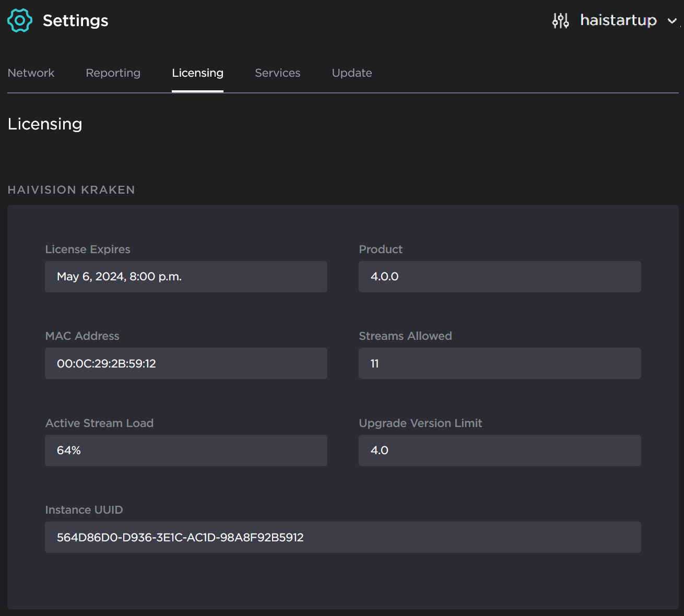
Task: Select the Upgrade Version Limit field
Action: [x=499, y=451]
